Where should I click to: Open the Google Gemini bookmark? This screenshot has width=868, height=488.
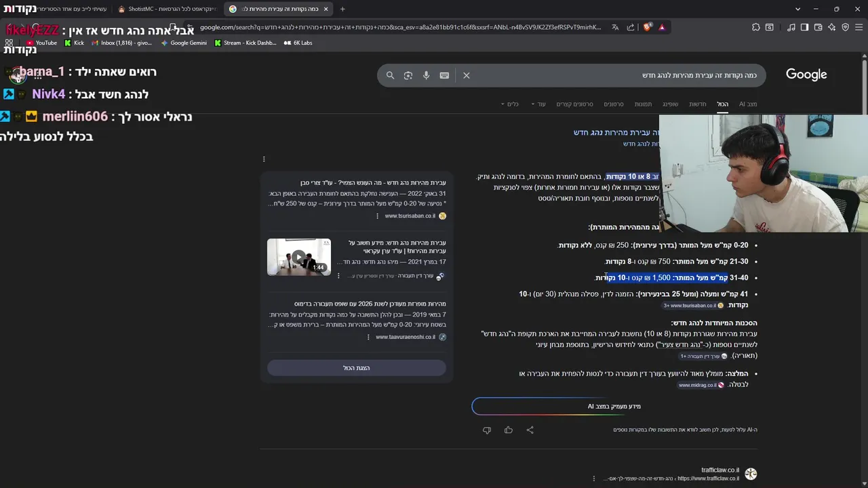184,43
